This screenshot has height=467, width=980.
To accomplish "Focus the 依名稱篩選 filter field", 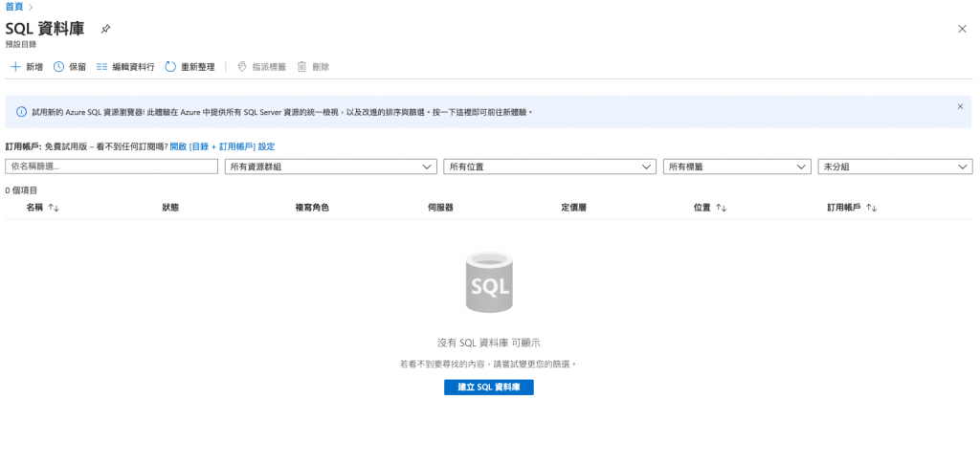I will (x=111, y=167).
